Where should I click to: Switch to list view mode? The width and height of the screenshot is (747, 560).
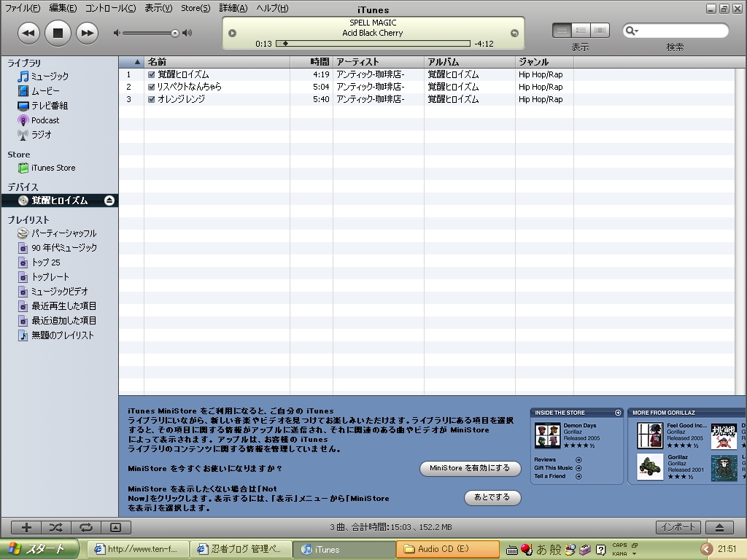pos(562,31)
